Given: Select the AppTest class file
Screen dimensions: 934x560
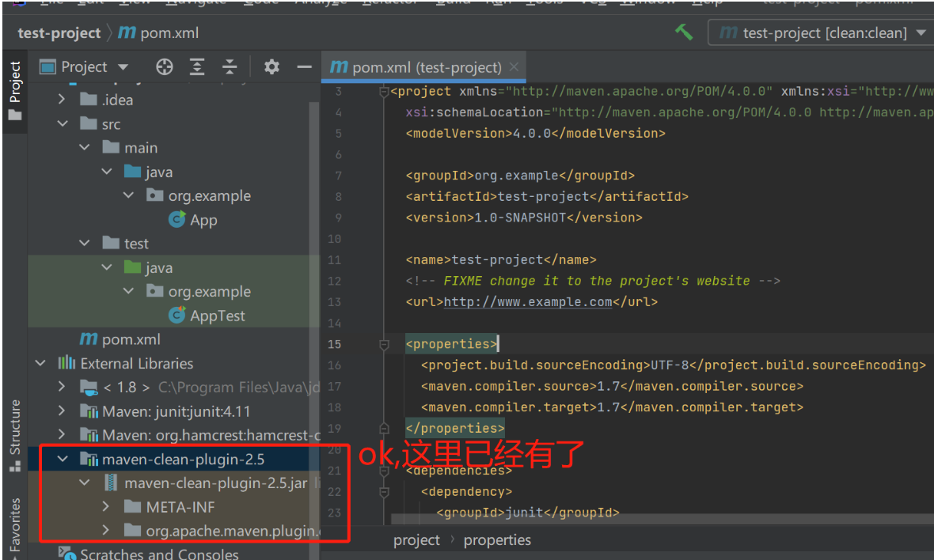Looking at the screenshot, I should pyautogui.click(x=206, y=316).
